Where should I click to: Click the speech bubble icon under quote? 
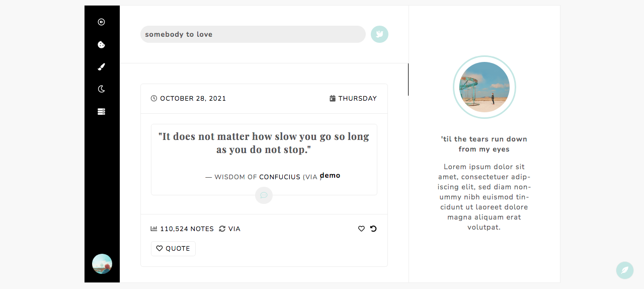264,195
